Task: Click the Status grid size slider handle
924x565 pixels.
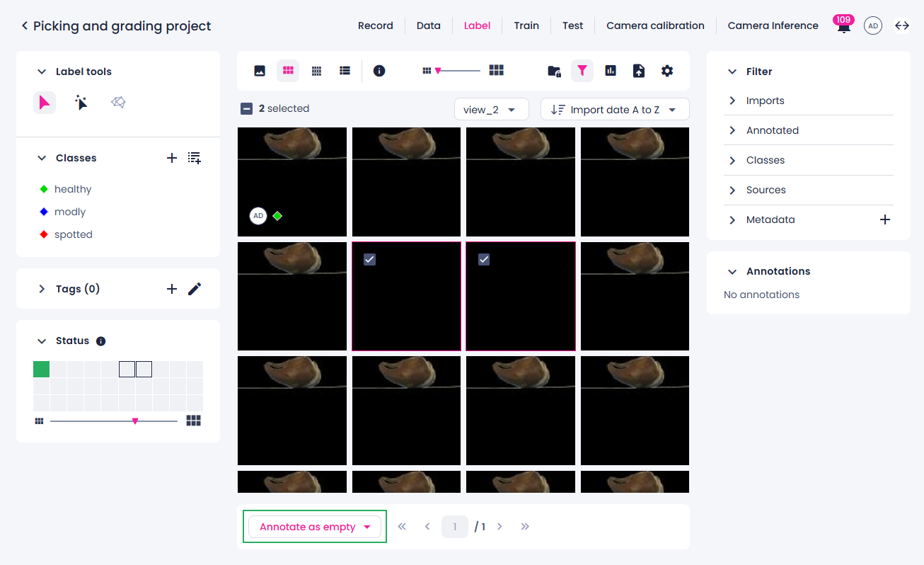Action: pos(135,421)
